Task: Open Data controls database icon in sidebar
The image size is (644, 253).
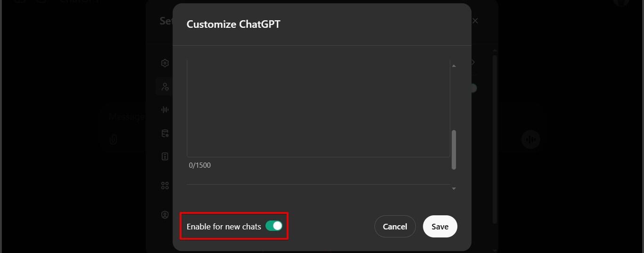Action: tap(165, 133)
